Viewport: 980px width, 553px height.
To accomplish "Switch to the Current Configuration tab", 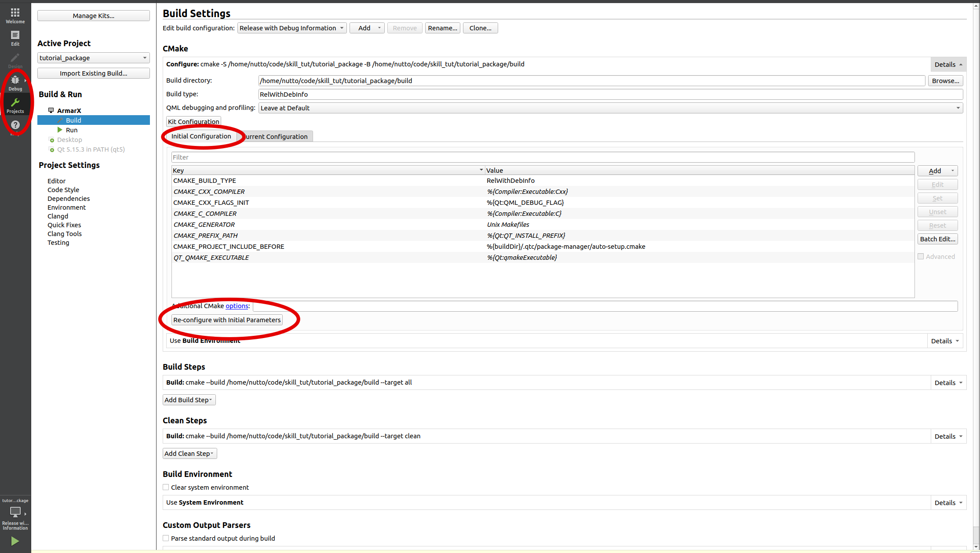I will click(x=276, y=136).
